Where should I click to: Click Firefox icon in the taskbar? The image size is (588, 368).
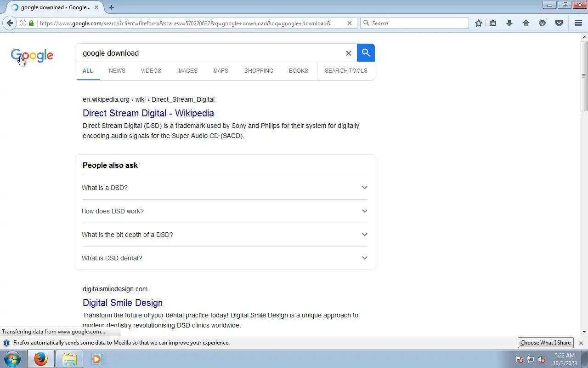coord(40,359)
